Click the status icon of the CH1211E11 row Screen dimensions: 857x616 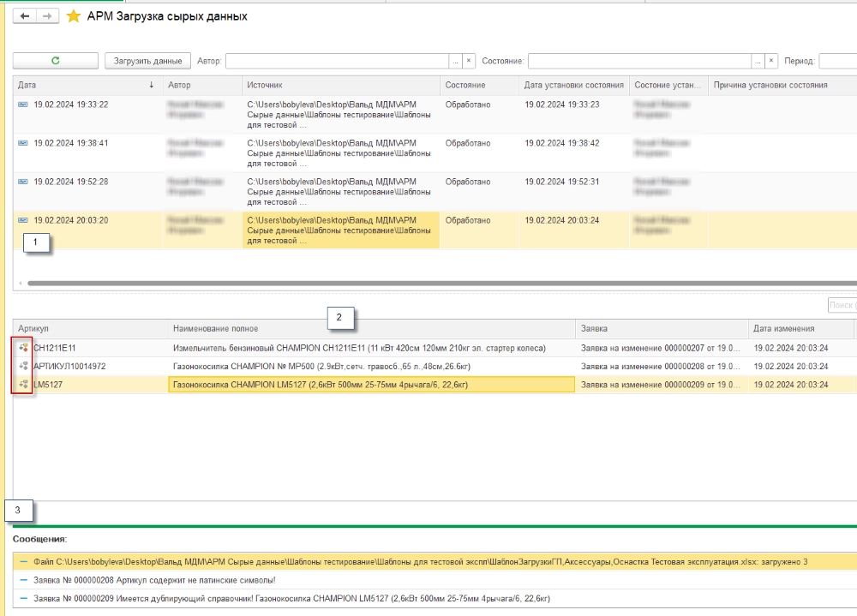(23, 348)
